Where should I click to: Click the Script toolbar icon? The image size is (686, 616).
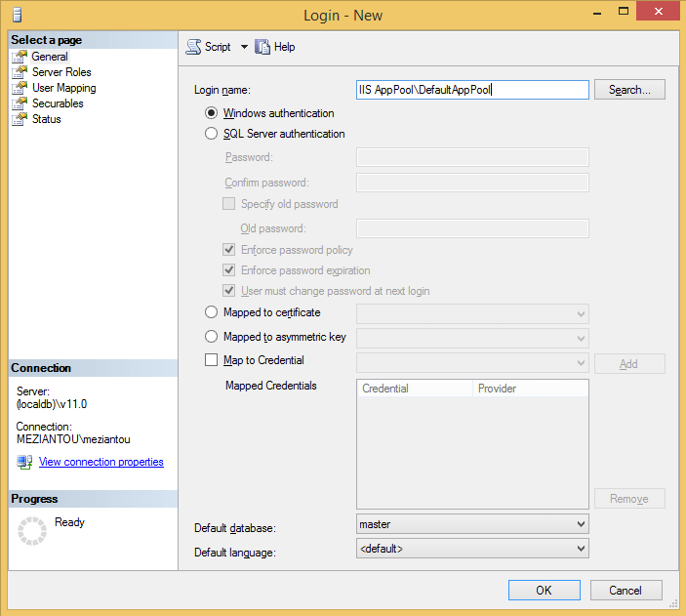click(x=193, y=47)
